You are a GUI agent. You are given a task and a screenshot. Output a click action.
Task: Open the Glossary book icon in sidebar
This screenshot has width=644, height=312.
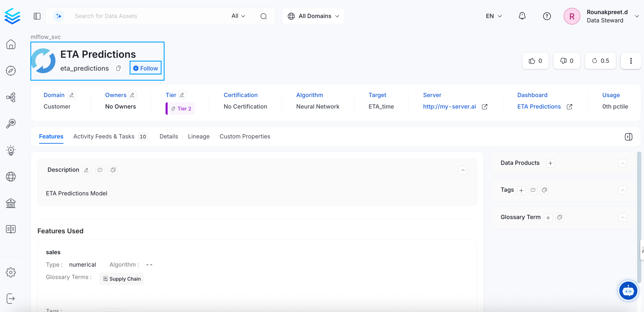(x=11, y=229)
